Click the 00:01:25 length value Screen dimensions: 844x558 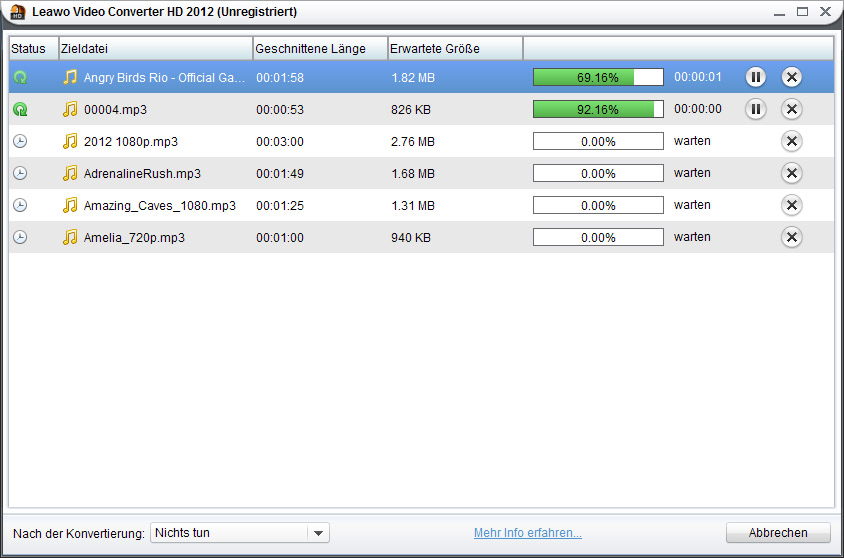(280, 206)
